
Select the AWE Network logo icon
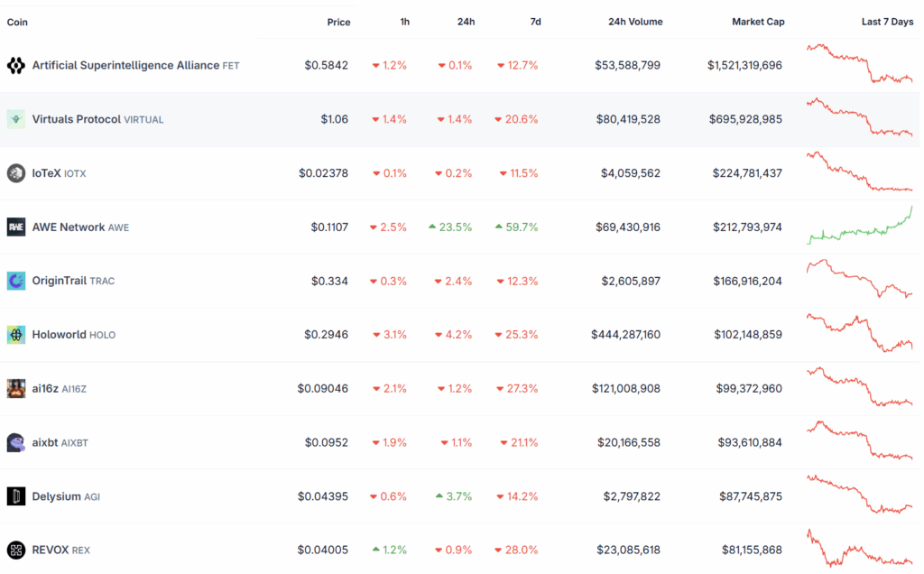click(15, 227)
